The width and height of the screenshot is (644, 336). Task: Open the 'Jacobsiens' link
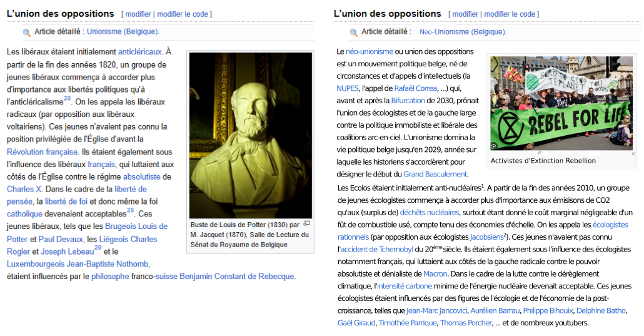(x=486, y=237)
